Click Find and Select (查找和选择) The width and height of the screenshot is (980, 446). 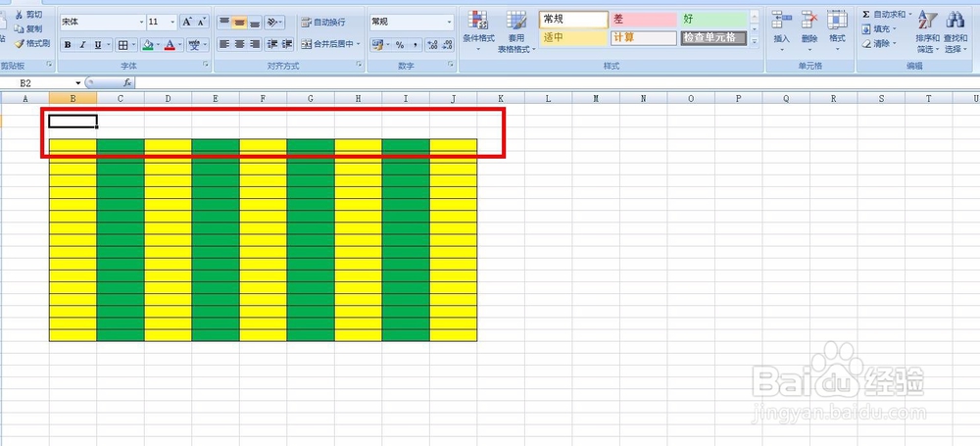pos(955,31)
